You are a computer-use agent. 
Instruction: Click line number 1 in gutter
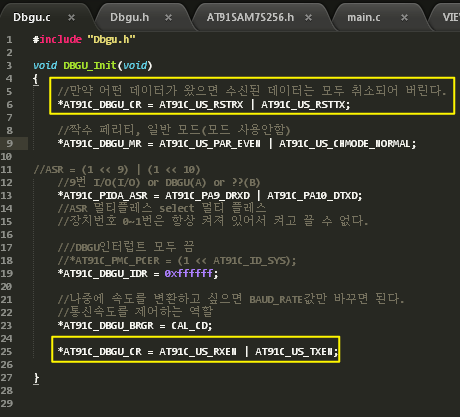9,40
